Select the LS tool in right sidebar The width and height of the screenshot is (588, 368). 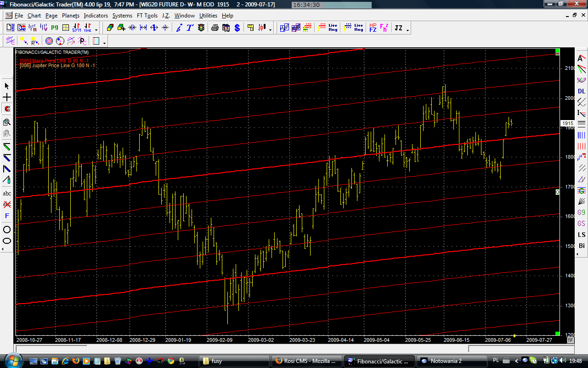582,235
